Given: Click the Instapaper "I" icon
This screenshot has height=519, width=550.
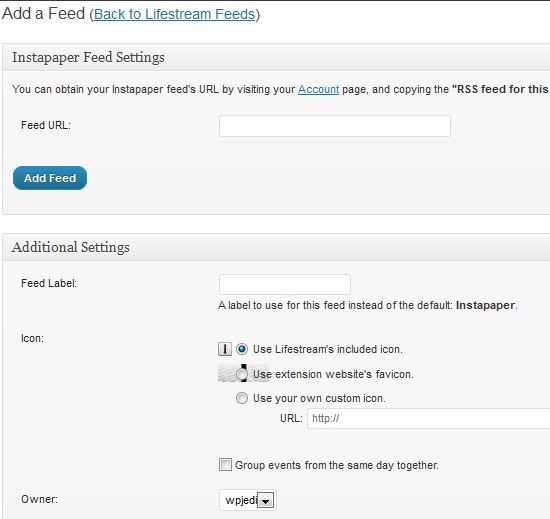Looking at the screenshot, I should point(225,349).
